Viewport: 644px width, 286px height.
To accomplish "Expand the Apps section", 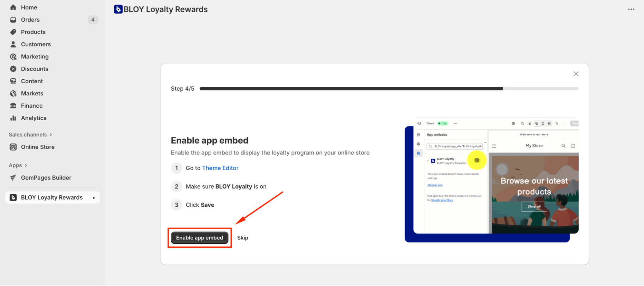I will click(x=18, y=165).
